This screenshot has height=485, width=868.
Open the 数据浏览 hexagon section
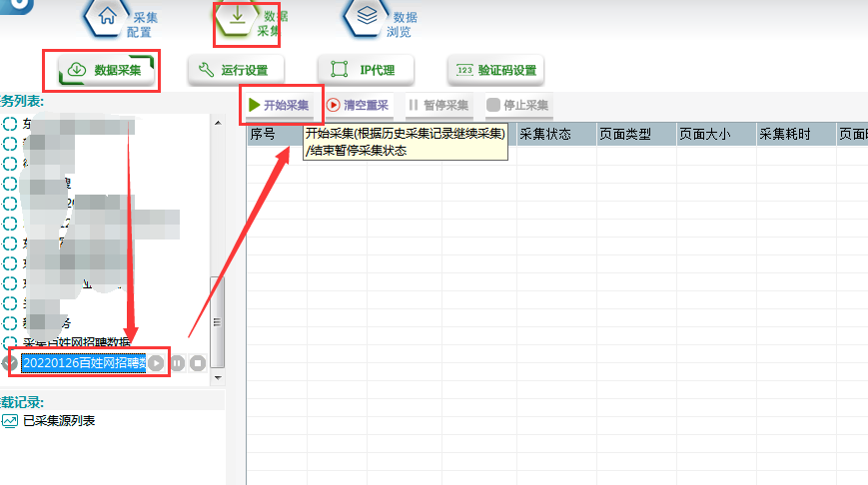point(381,19)
